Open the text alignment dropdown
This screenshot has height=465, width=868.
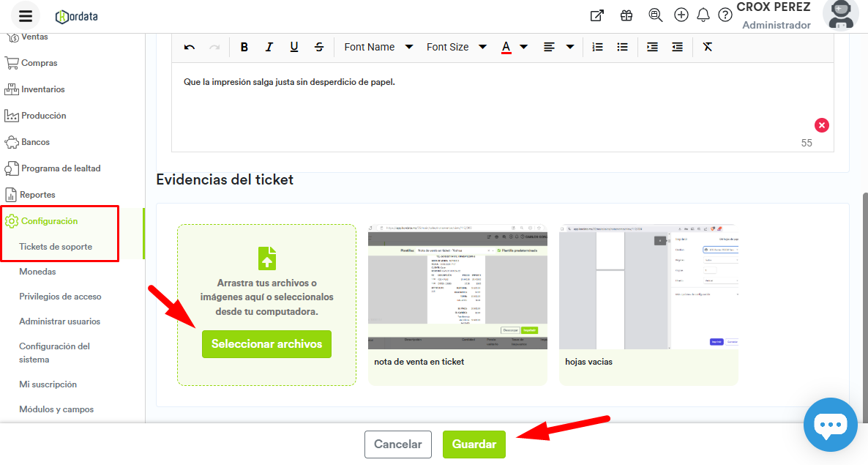[x=558, y=47]
